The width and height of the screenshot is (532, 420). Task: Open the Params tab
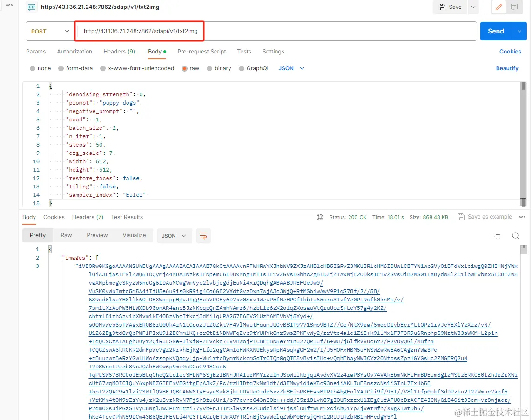pyautogui.click(x=36, y=52)
